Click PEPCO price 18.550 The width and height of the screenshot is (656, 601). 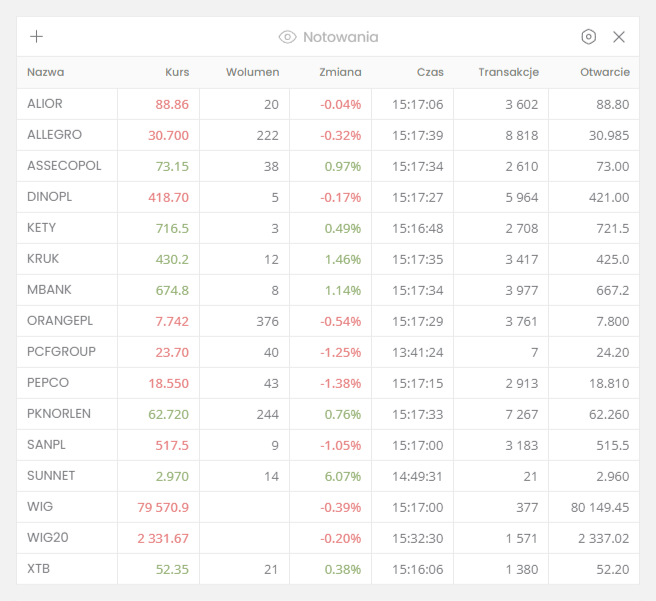[169, 383]
